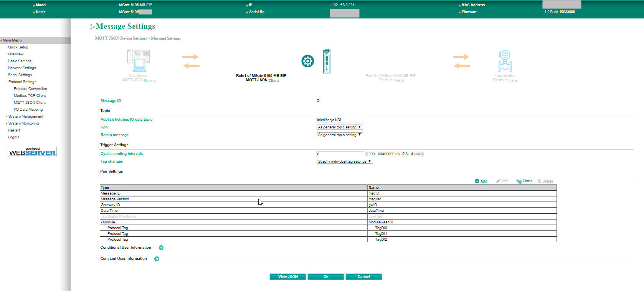Screen dimensions: 644x291
Task: Click the Publish fieldbus IO data topic field
Action: pos(340,120)
